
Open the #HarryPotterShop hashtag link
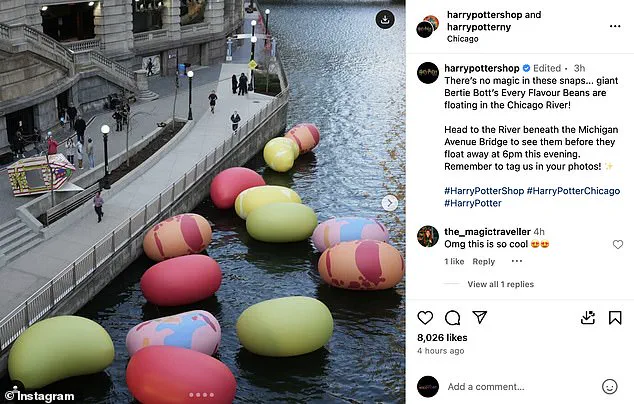[484, 191]
